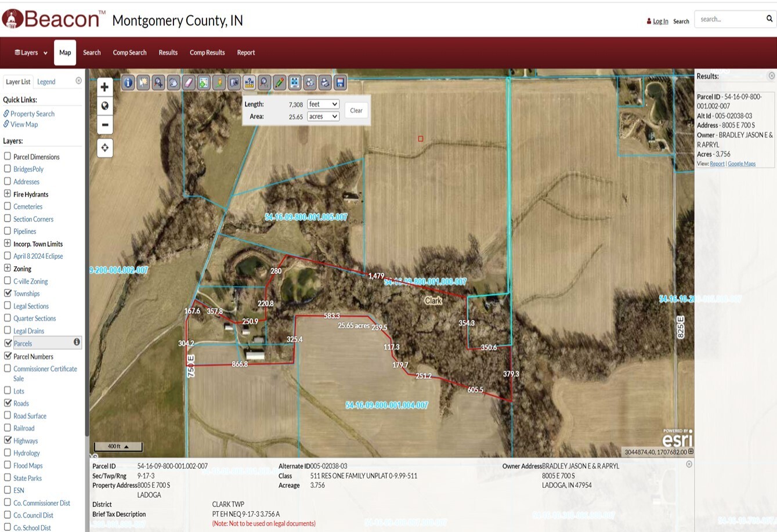Choose the Measure ruler tool

tap(249, 83)
